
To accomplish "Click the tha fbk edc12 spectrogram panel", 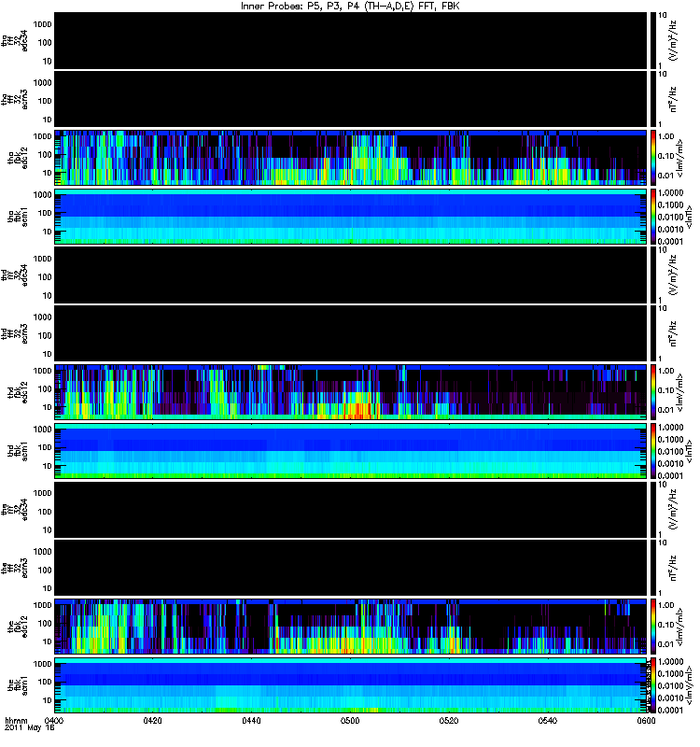I will click(x=351, y=158).
